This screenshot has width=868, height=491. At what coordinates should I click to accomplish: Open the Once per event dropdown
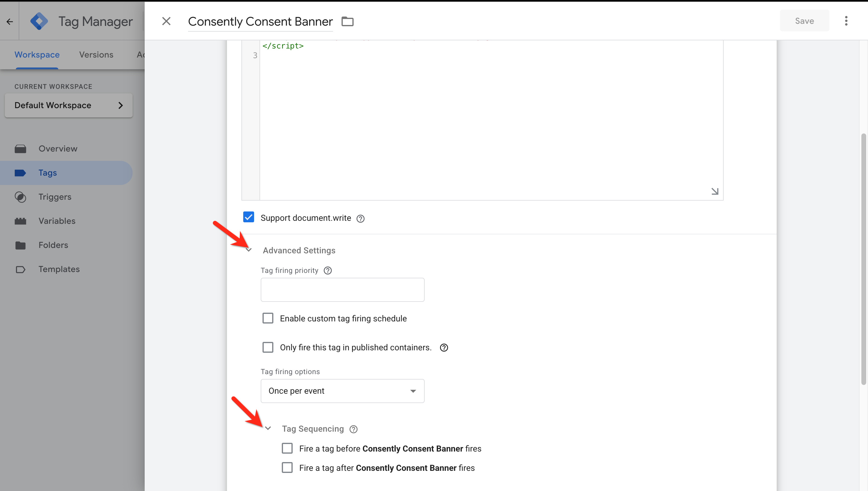[x=342, y=391]
